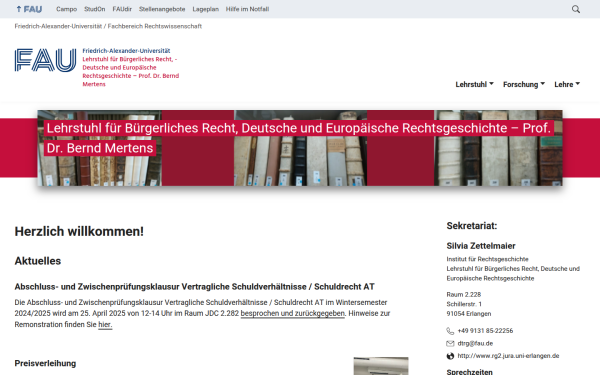The image size is (600, 375).
Task: Open the search magnifier icon
Action: click(576, 9)
